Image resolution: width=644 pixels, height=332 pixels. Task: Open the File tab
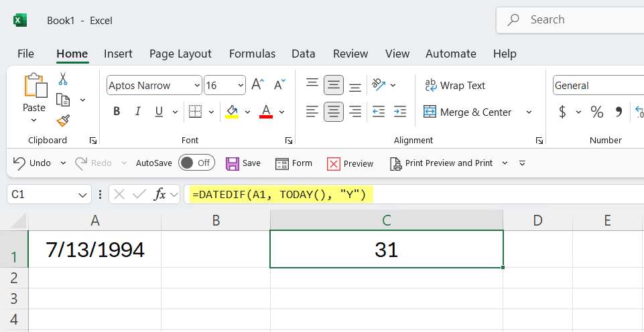point(25,54)
